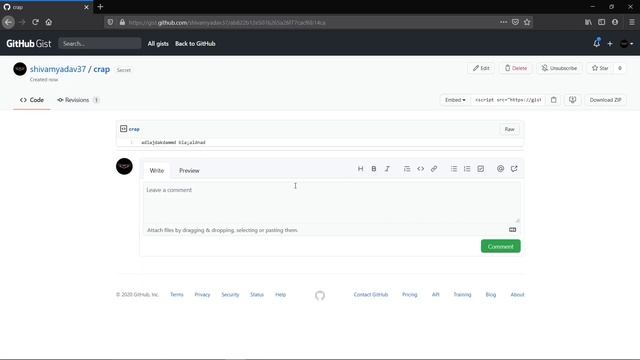This screenshot has width=640, height=360.
Task: Go Back to GitHub link
Action: (195, 44)
